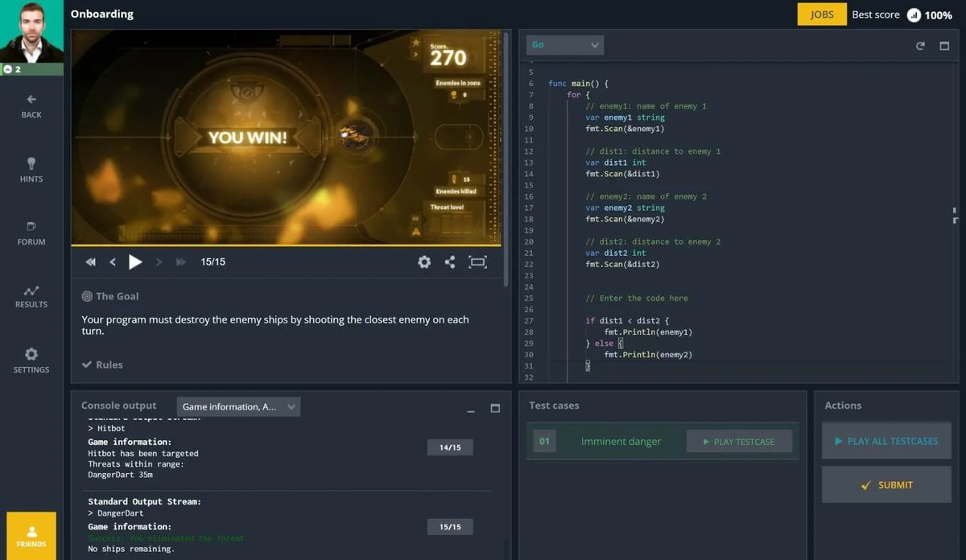
Task: Click 'Enter the code here' comment
Action: click(637, 298)
